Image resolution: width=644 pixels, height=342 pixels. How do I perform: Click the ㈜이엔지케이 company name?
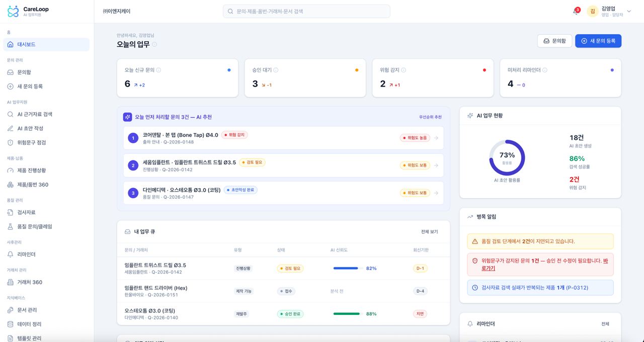pos(116,11)
